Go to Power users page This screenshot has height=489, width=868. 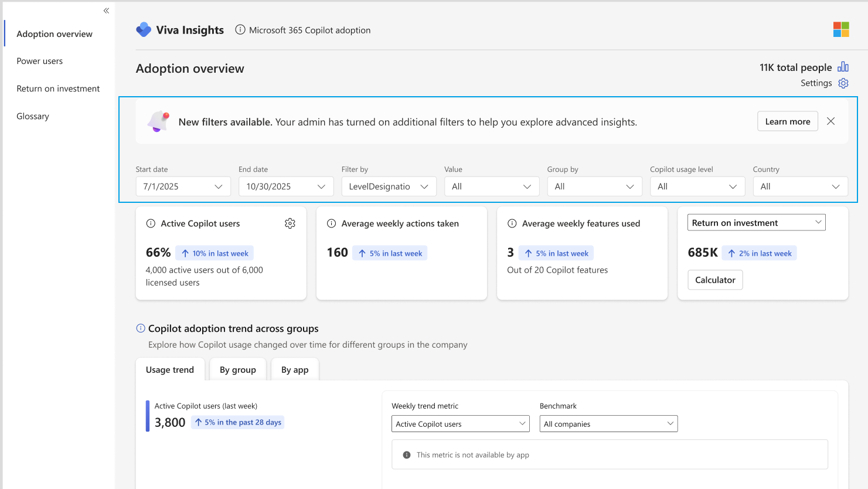point(40,61)
